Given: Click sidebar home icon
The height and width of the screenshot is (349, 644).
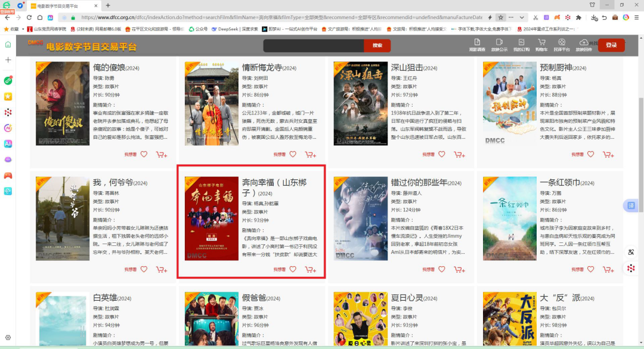Looking at the screenshot, I should 8,44.
